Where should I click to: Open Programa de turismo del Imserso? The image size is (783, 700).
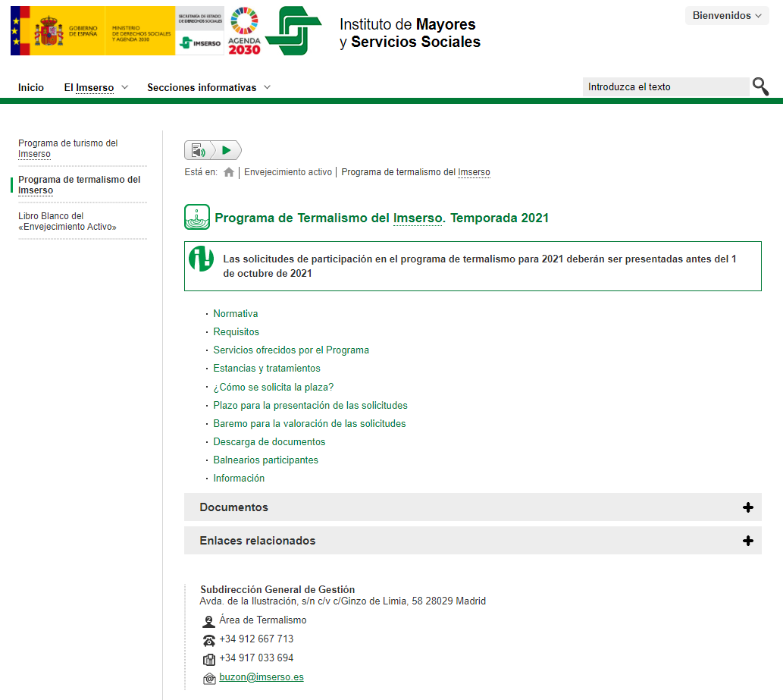tap(68, 149)
